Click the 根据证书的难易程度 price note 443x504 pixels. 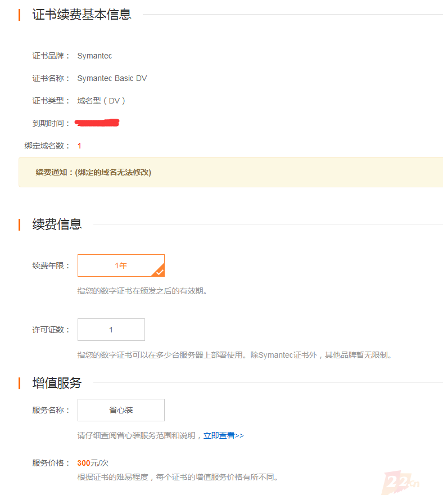(x=178, y=477)
